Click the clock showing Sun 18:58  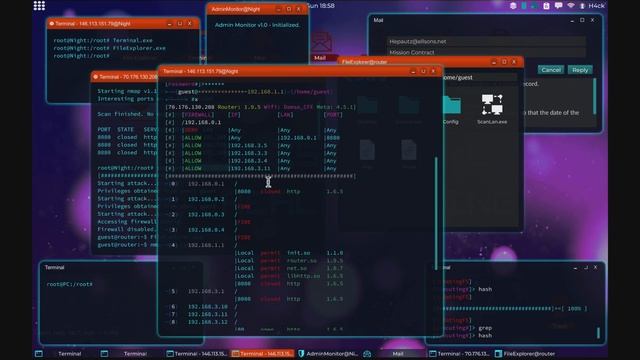[321, 6]
